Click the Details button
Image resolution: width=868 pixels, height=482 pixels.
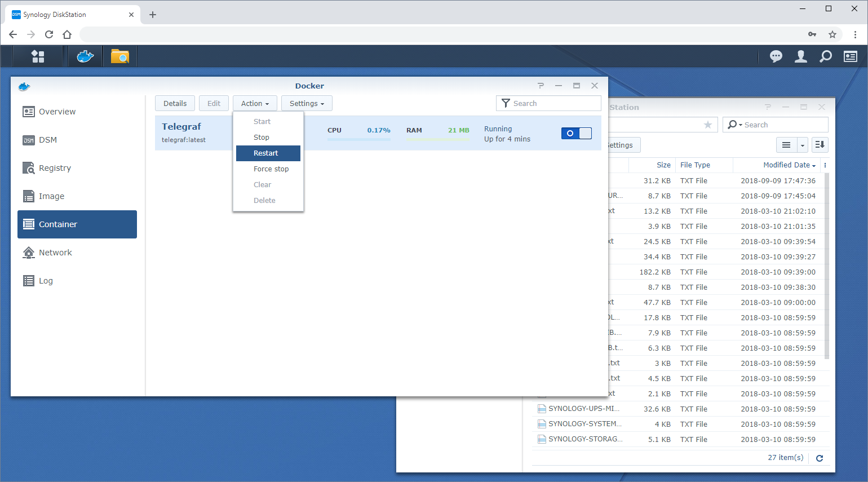tap(175, 103)
